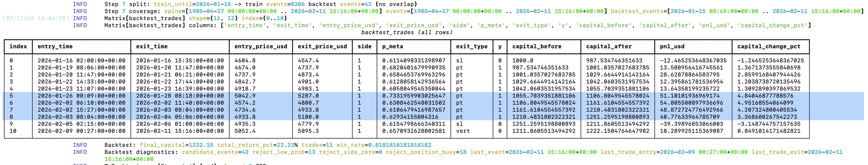The height and width of the screenshot is (165, 868).
Task: Click the capital_change_pct column header
Action: [769, 47]
